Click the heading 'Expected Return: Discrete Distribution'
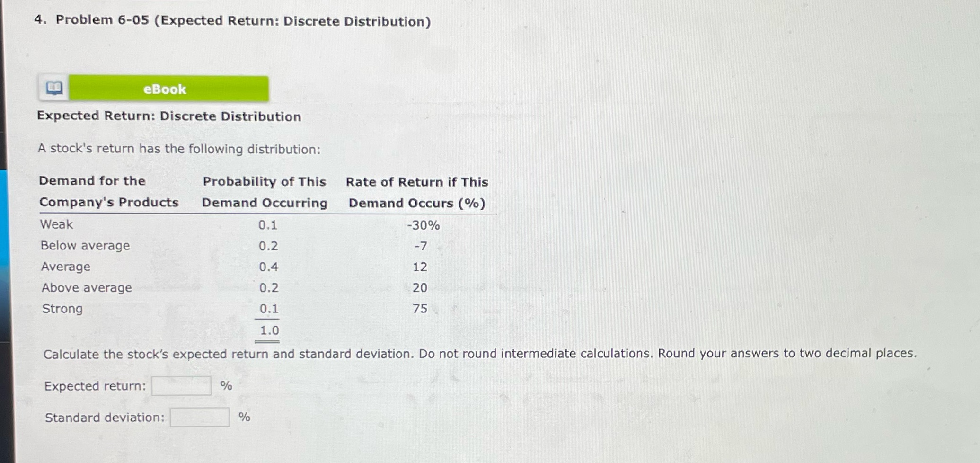Image resolution: width=980 pixels, height=463 pixels. point(169,116)
